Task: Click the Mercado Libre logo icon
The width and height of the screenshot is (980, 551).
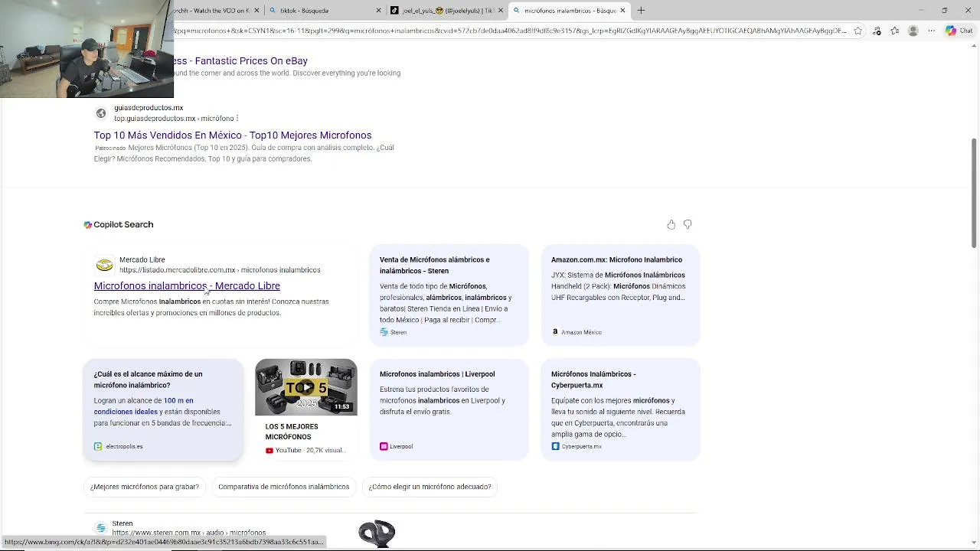Action: (x=104, y=265)
